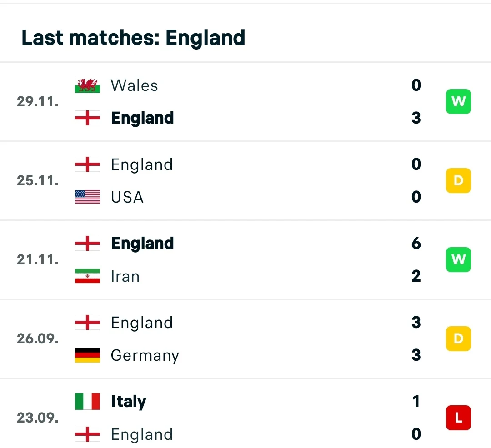The height and width of the screenshot is (448, 491).
Task: Select the Germany team name
Action: click(x=145, y=355)
